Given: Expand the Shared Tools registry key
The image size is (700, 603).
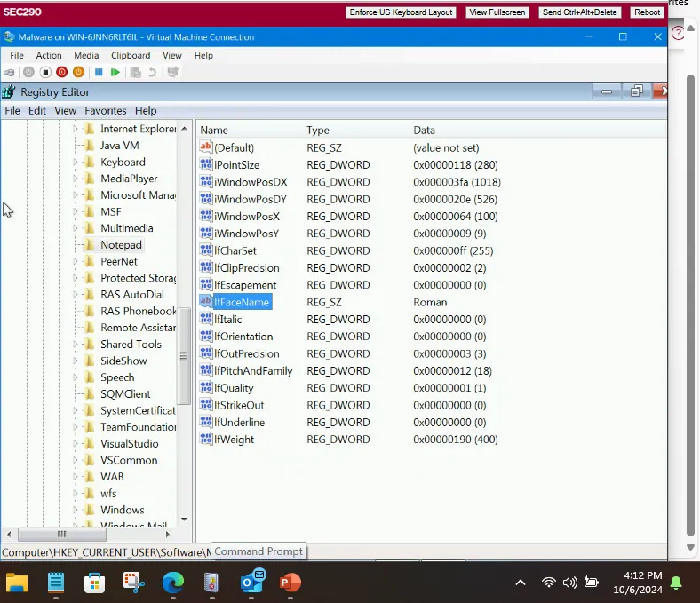Looking at the screenshot, I should tap(75, 344).
